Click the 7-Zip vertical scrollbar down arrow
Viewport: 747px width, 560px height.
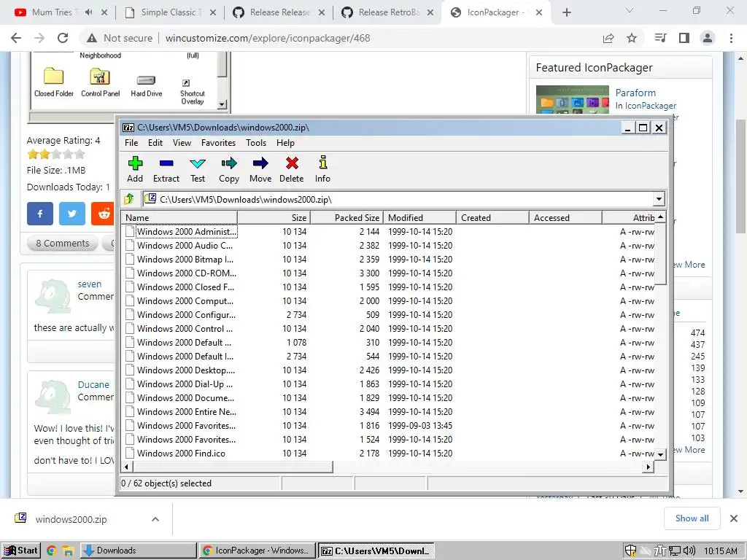point(660,454)
